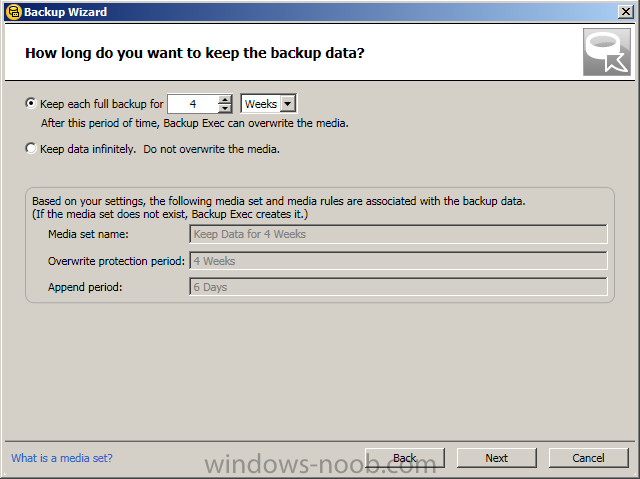640x479 pixels.
Task: Click the Append period field
Action: pyautogui.click(x=398, y=287)
